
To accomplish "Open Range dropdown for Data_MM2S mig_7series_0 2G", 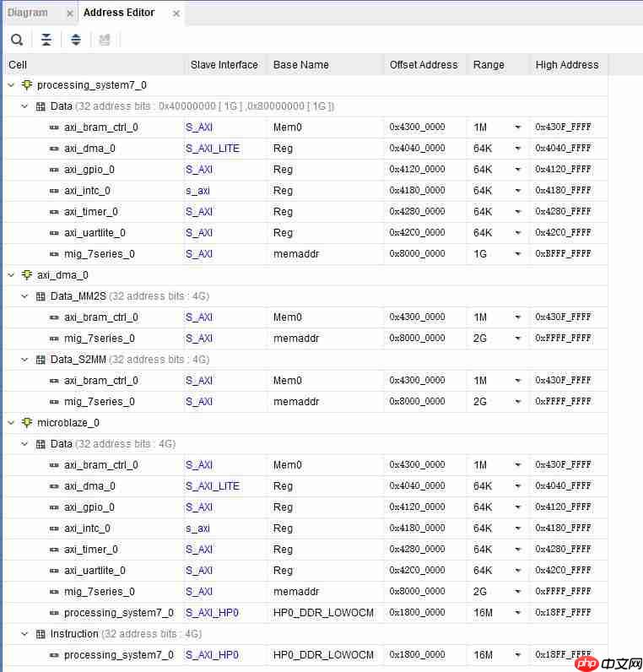I will click(518, 339).
